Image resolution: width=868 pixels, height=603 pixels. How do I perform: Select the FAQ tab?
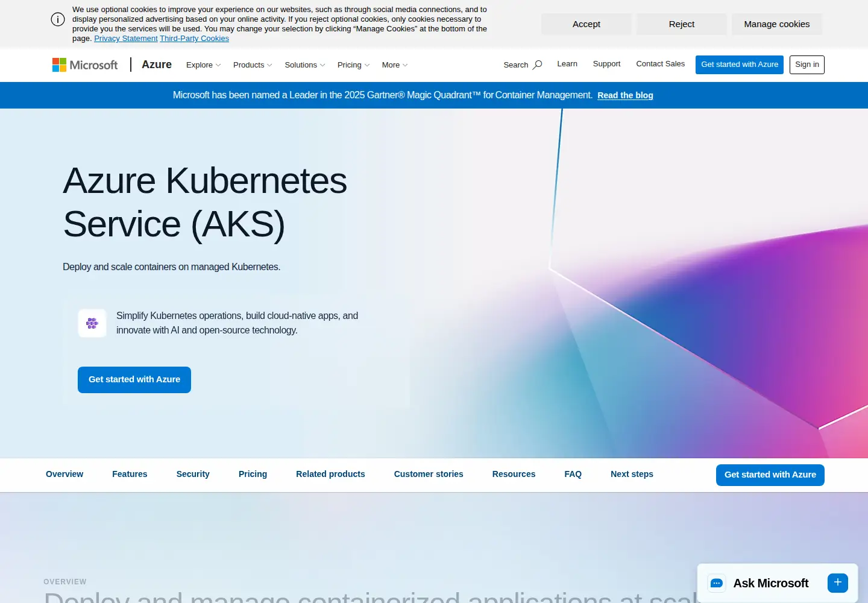(x=573, y=474)
